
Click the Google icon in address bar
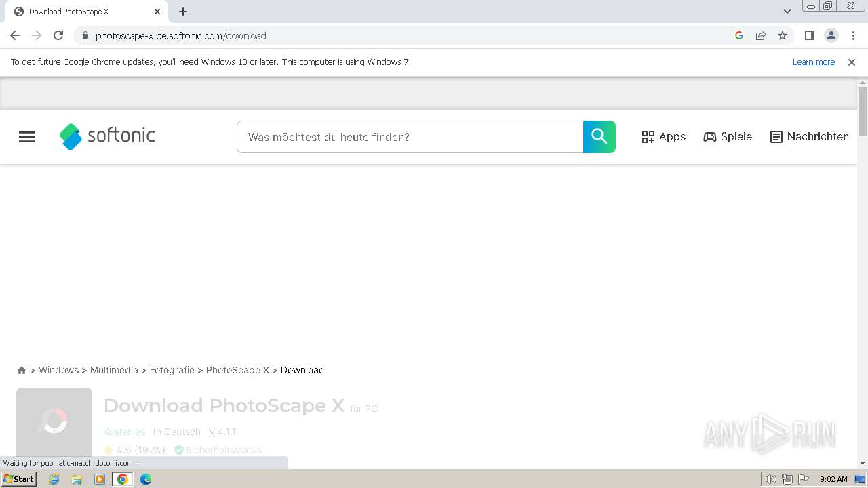tap(739, 36)
